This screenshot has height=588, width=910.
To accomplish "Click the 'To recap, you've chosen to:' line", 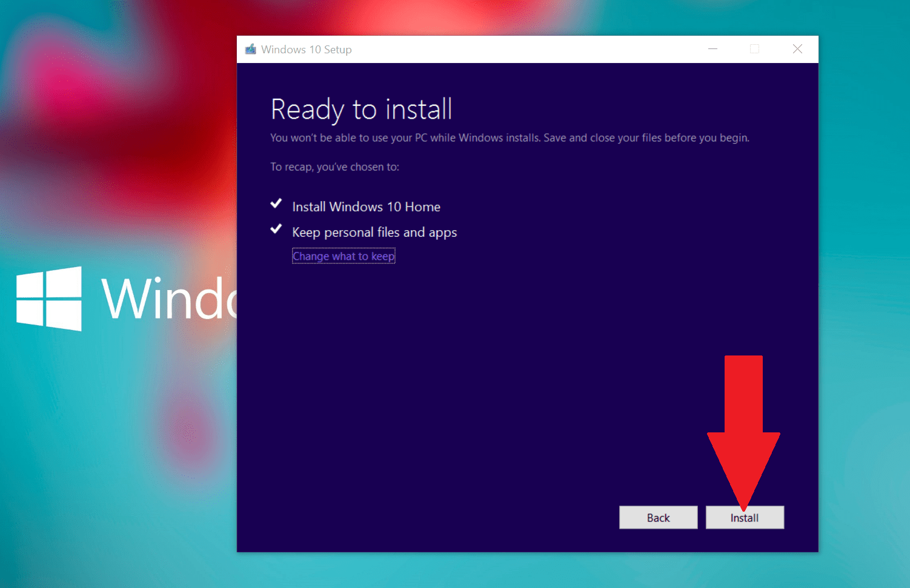I will point(334,167).
